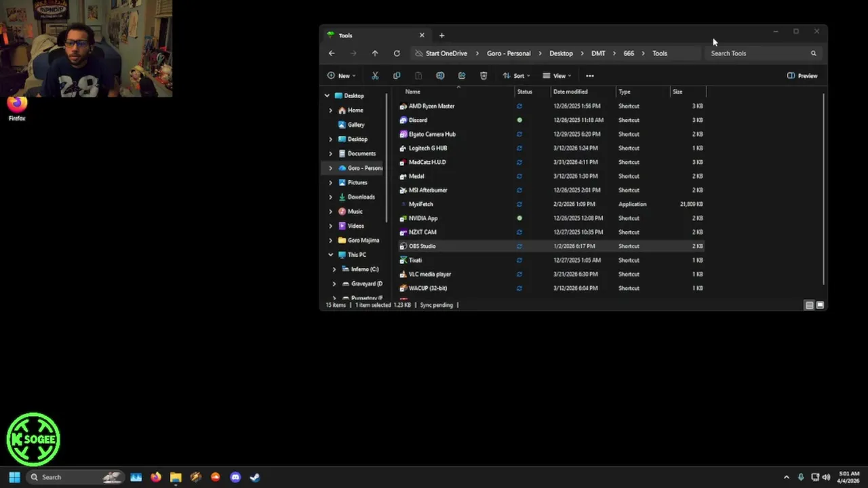
Task: Expand the Pictures tree node
Action: (x=331, y=182)
